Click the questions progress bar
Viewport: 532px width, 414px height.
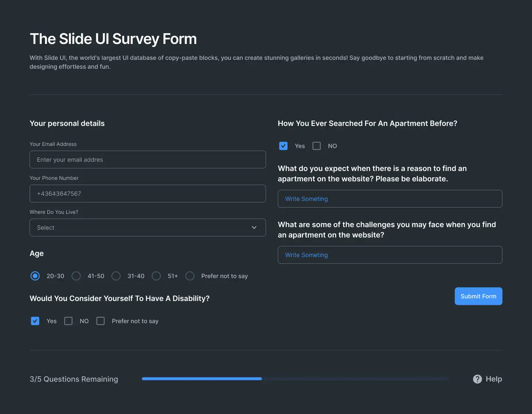pos(296,379)
